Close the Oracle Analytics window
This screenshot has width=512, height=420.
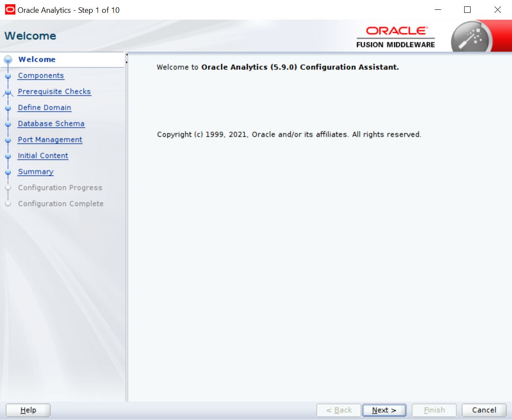(497, 10)
